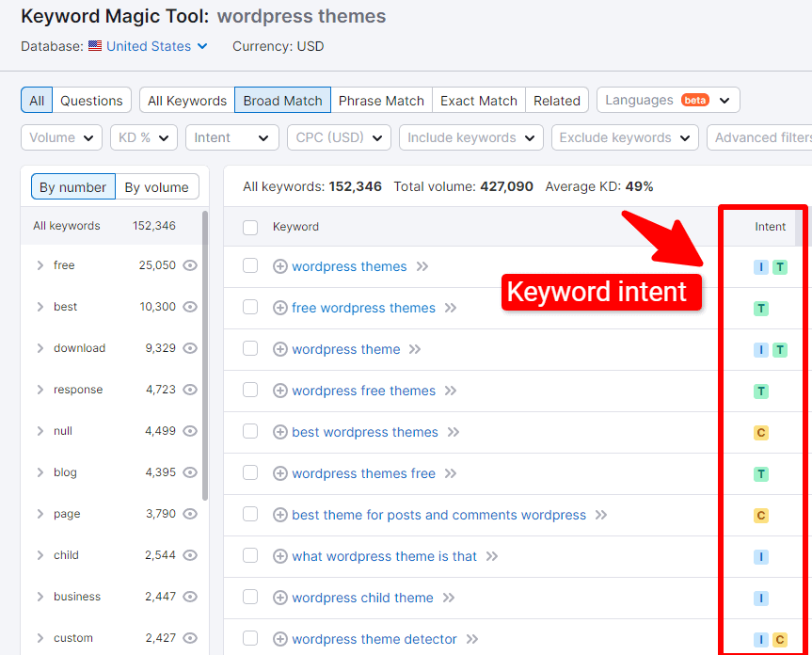Switch to the Phrase Match tab
The image size is (812, 655).
[x=381, y=100]
